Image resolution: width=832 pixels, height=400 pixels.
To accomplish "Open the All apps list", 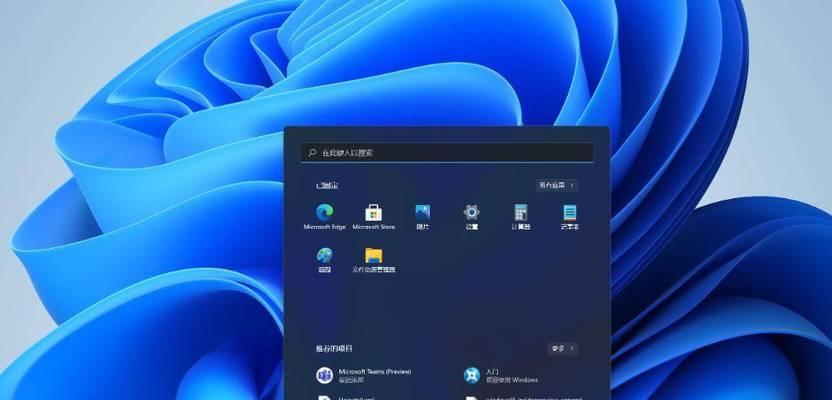I will click(556, 185).
